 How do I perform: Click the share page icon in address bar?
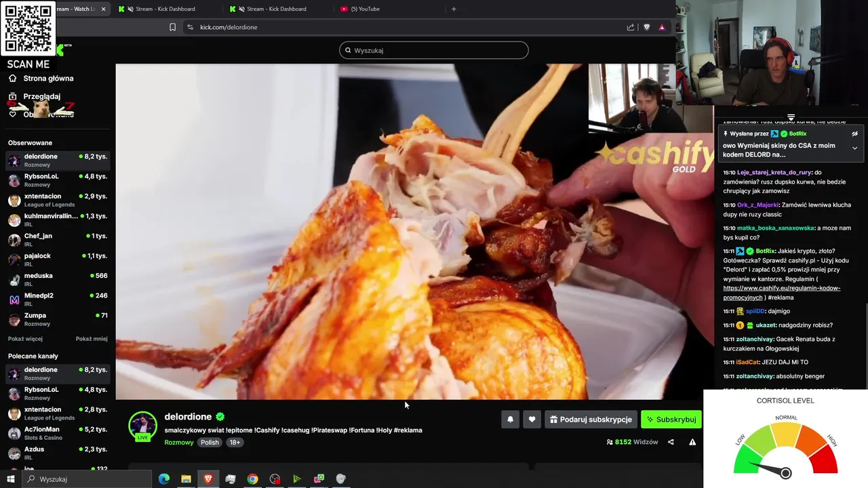(x=631, y=27)
